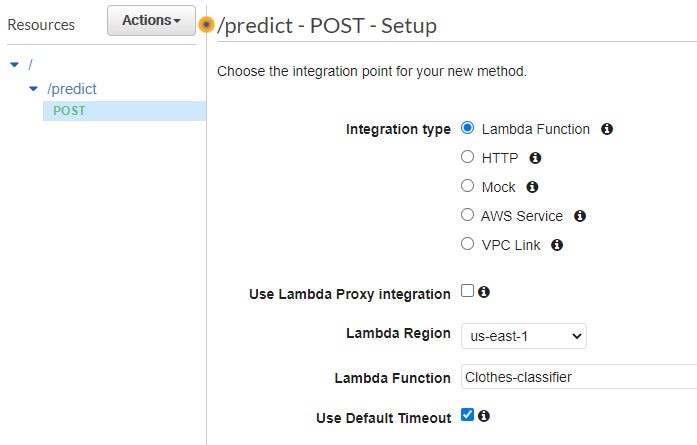The image size is (697, 445).
Task: Click info icon beside Mock option
Action: click(x=532, y=187)
